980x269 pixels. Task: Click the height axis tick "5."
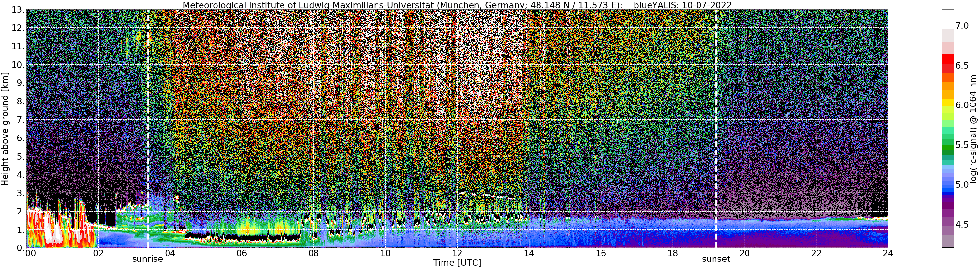[x=21, y=156]
